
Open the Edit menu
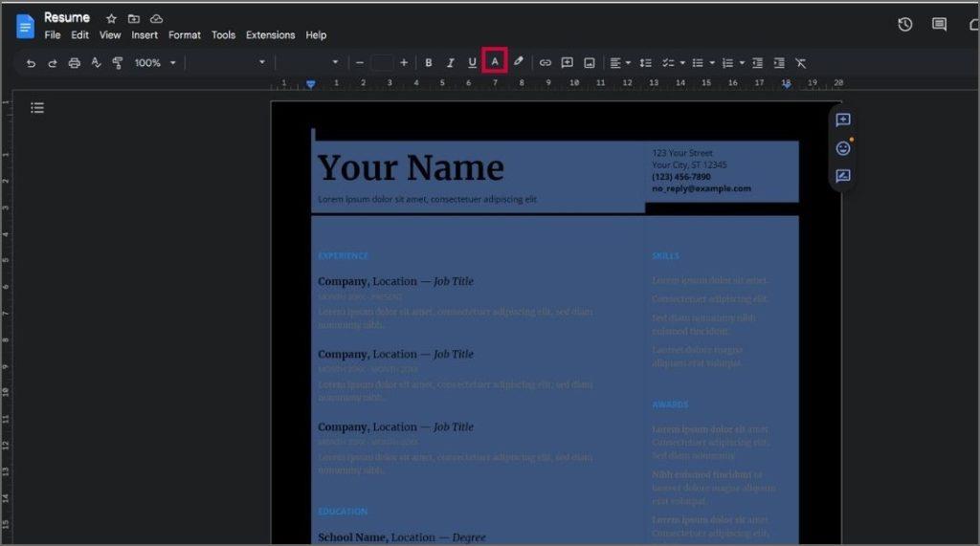pos(79,35)
